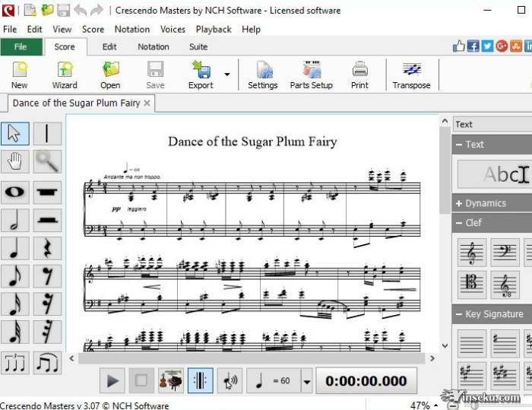Switch to the Suite tab

coord(198,46)
